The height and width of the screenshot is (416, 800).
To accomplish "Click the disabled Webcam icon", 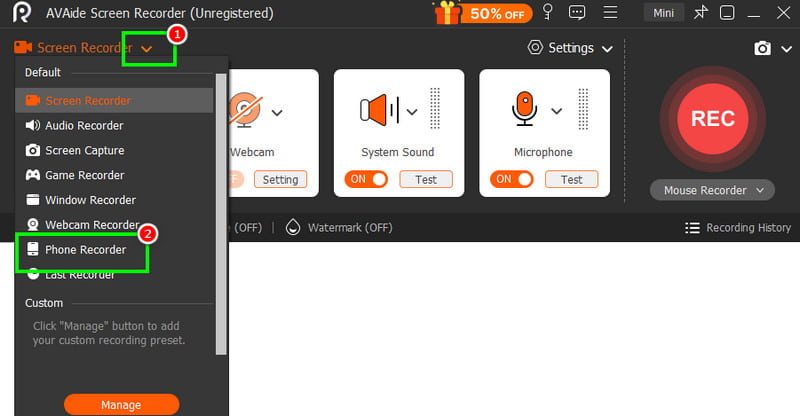I will [245, 109].
